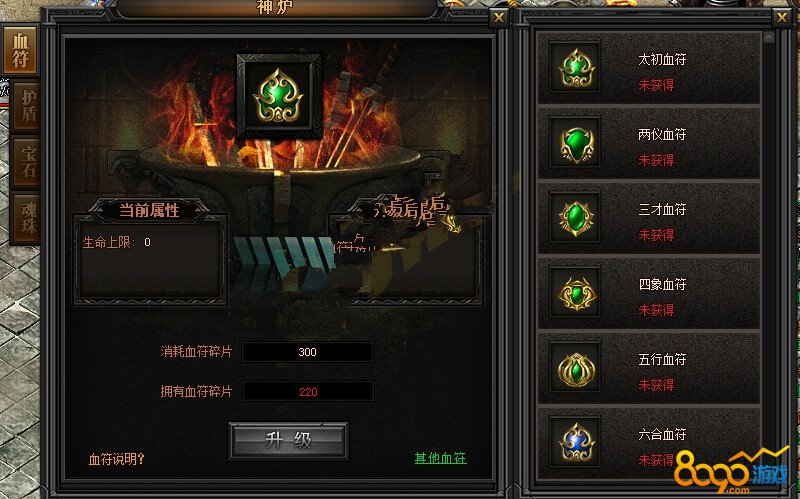Click the 升级 upgrade button
Image resolution: width=800 pixels, height=499 pixels.
(289, 440)
